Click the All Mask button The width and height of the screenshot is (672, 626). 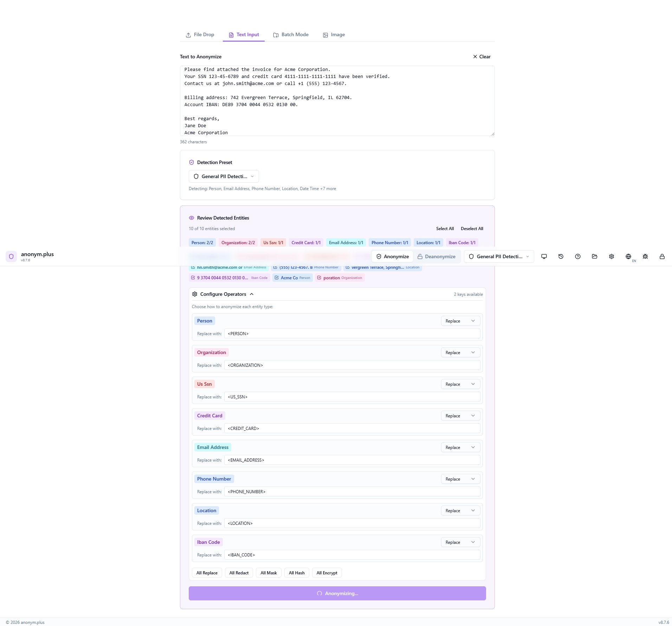[269, 573]
